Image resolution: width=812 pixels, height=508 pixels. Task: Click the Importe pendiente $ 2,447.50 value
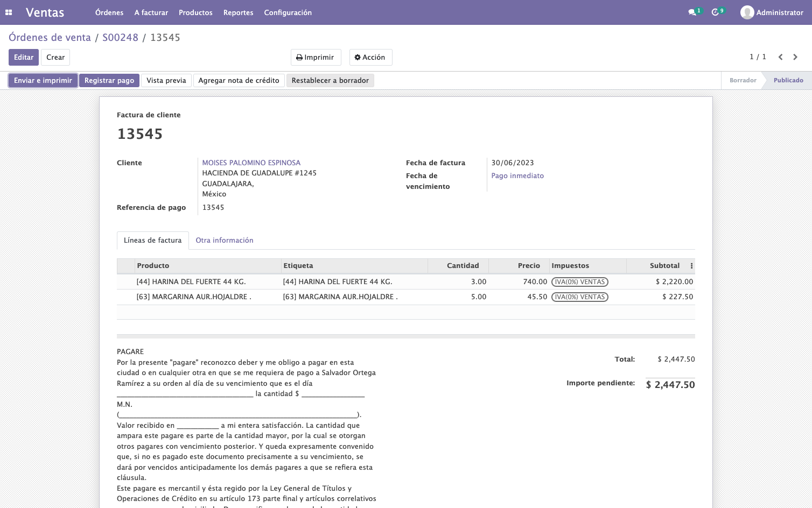click(x=670, y=385)
